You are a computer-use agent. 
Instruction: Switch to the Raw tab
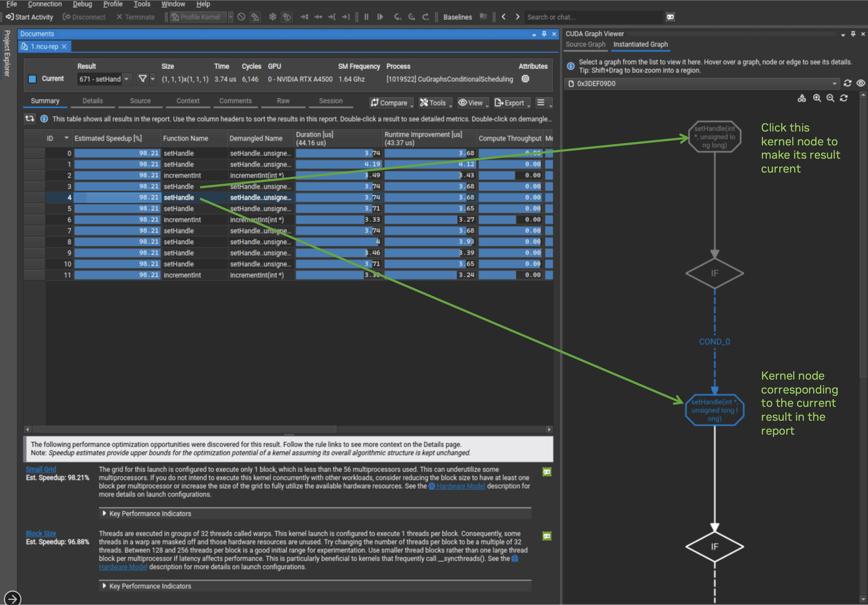(283, 101)
